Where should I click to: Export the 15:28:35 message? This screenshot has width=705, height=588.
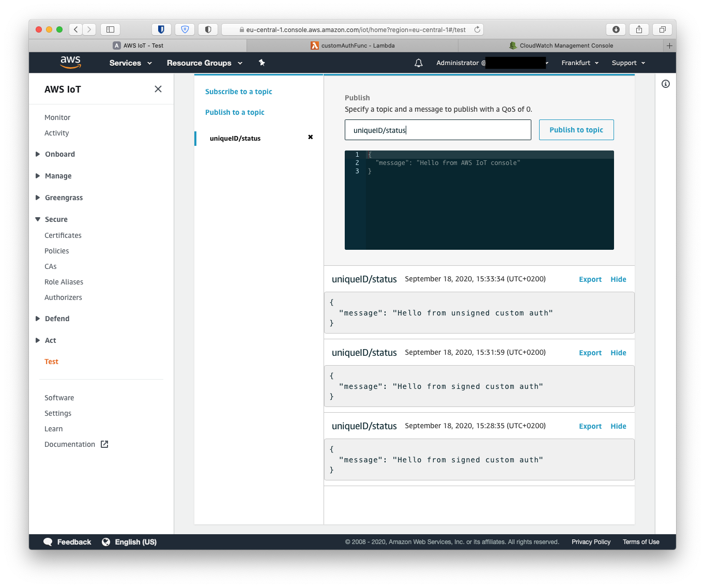pyautogui.click(x=590, y=426)
